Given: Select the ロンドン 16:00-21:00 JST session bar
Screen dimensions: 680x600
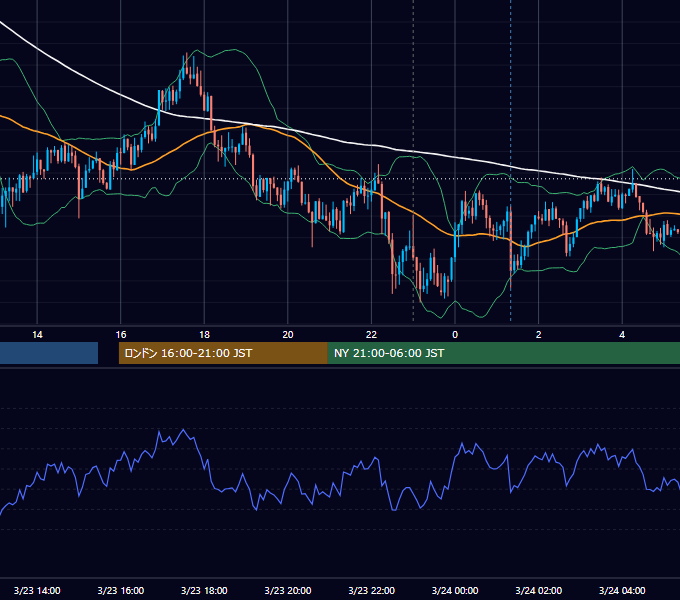Looking at the screenshot, I should pyautogui.click(x=223, y=353).
